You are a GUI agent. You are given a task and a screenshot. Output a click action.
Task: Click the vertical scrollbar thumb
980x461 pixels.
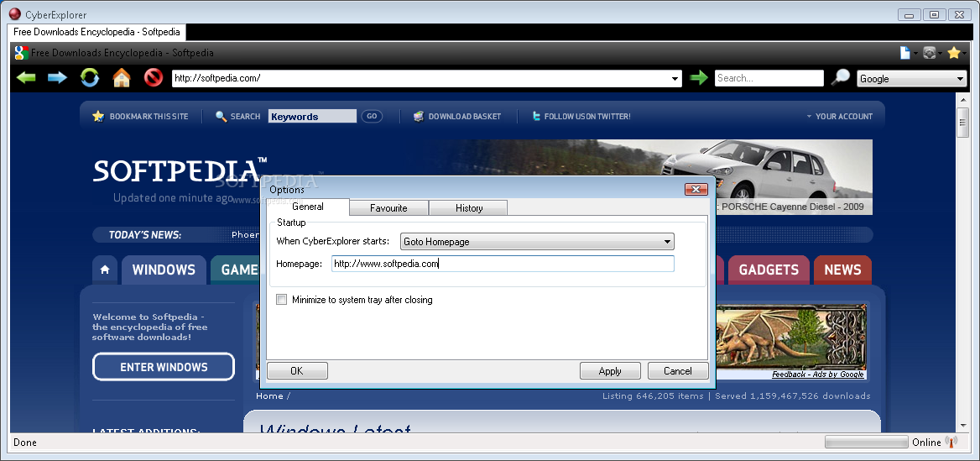pyautogui.click(x=963, y=122)
